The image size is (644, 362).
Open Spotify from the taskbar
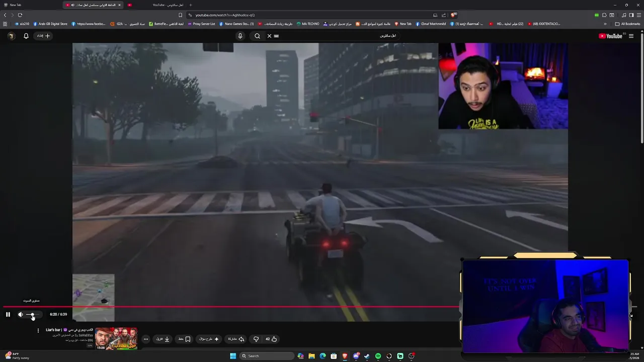point(378,356)
